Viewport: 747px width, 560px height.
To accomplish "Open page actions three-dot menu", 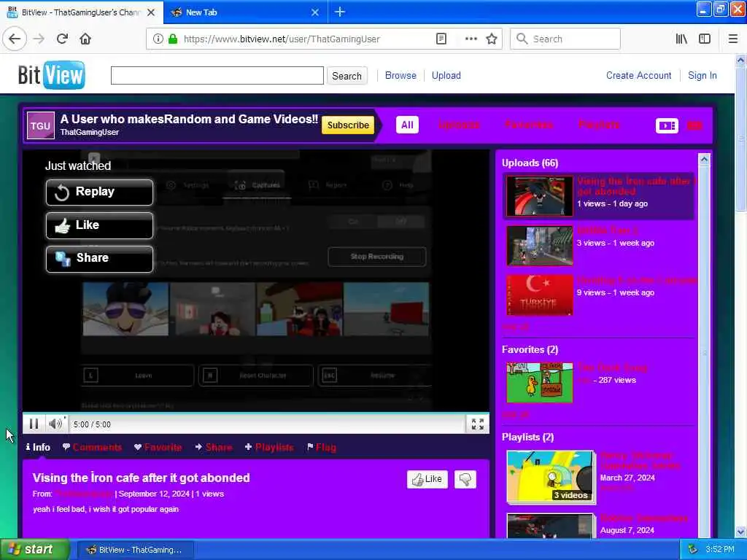I will coord(471,39).
